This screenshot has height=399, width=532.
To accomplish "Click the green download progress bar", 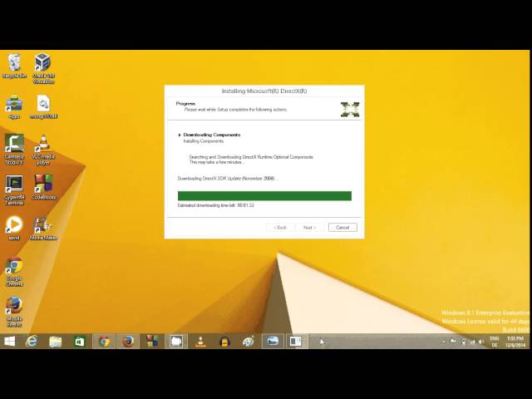I will 264,196.
